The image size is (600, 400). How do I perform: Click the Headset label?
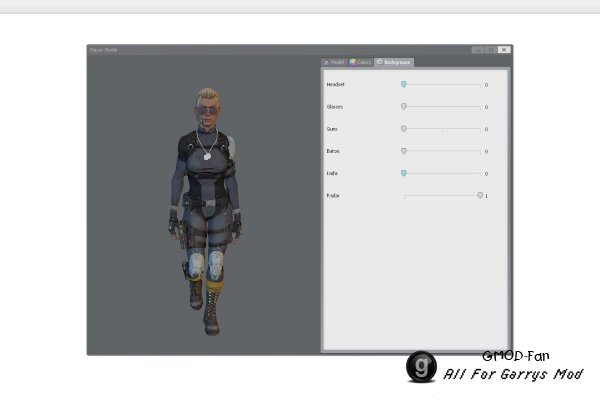[x=336, y=85]
